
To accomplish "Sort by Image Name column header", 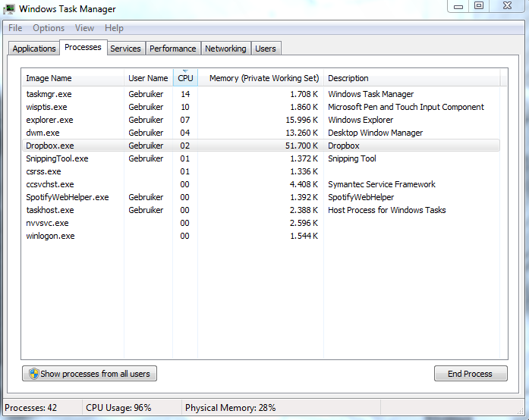I will (73, 78).
